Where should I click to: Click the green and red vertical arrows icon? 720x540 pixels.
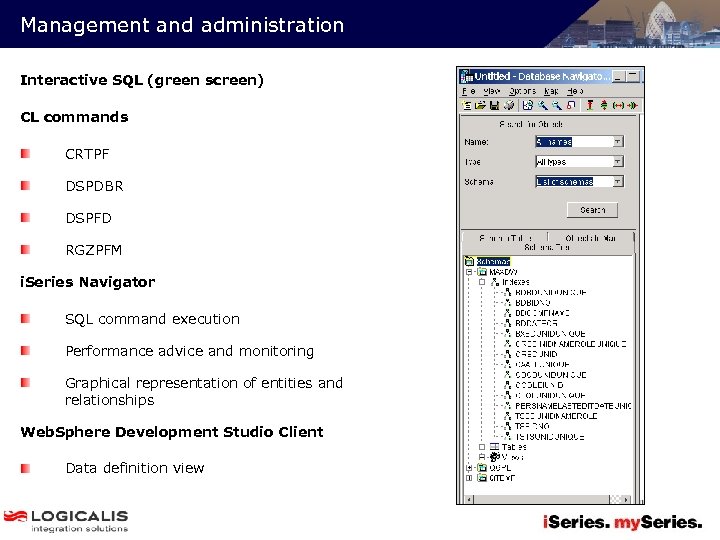(x=604, y=106)
